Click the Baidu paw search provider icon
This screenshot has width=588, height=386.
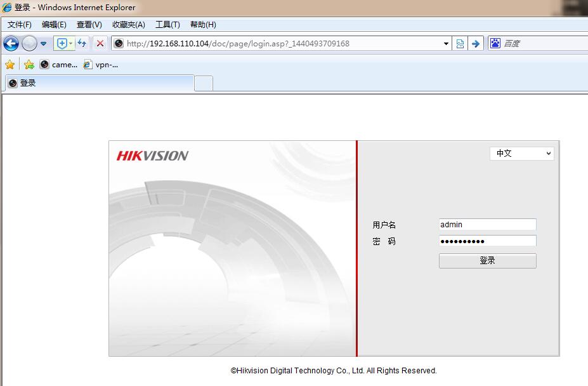pos(495,43)
